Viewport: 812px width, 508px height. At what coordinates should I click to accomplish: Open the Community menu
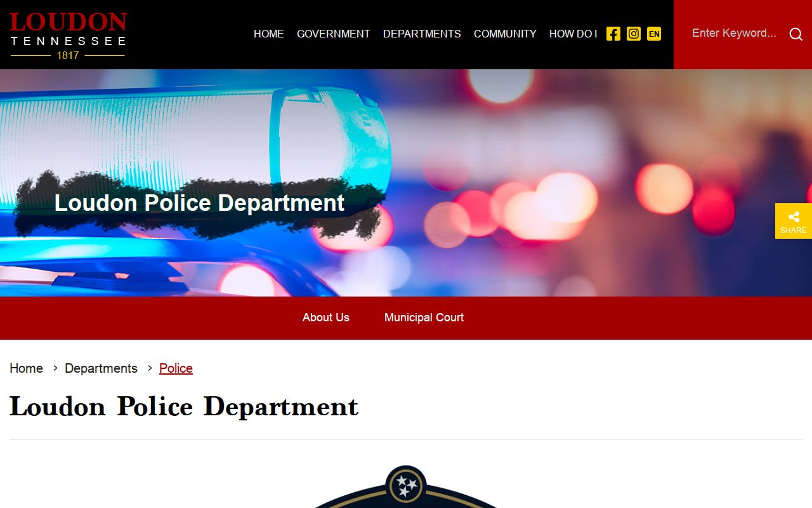pos(505,34)
